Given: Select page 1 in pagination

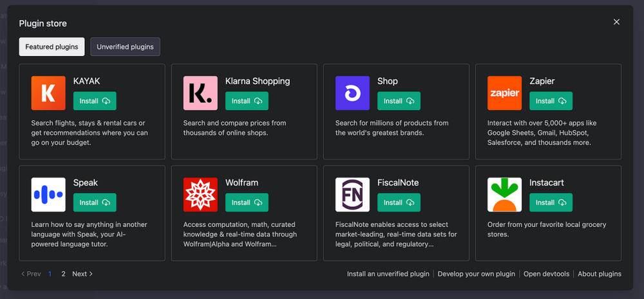Looking at the screenshot, I should click(x=50, y=274).
